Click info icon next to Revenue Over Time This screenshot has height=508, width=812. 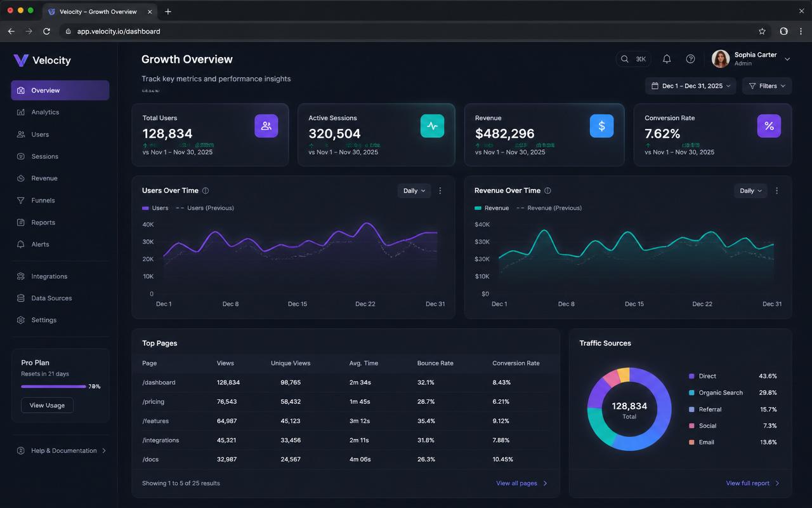(547, 190)
